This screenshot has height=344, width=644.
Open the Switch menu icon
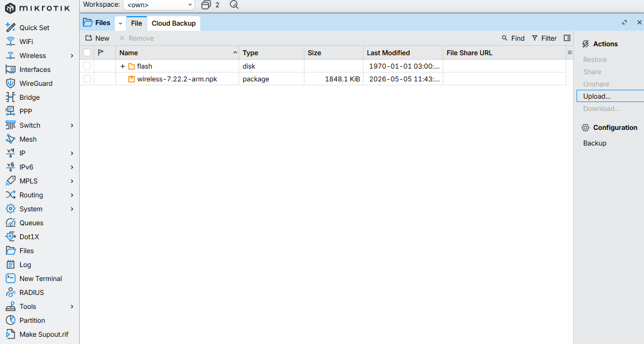(10, 125)
